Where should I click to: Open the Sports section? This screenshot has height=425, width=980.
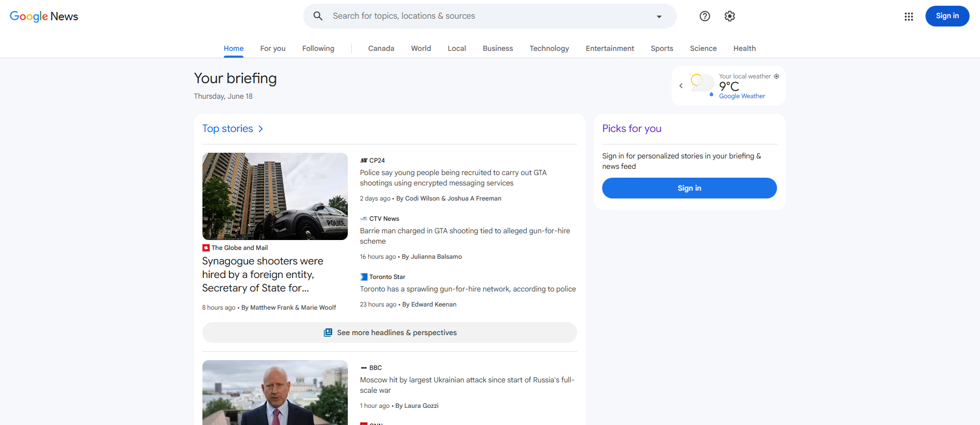(662, 48)
